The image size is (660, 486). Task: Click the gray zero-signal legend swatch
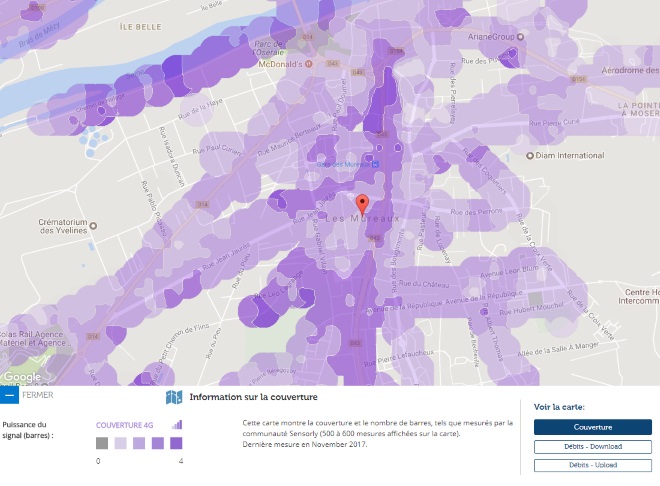coord(102,443)
